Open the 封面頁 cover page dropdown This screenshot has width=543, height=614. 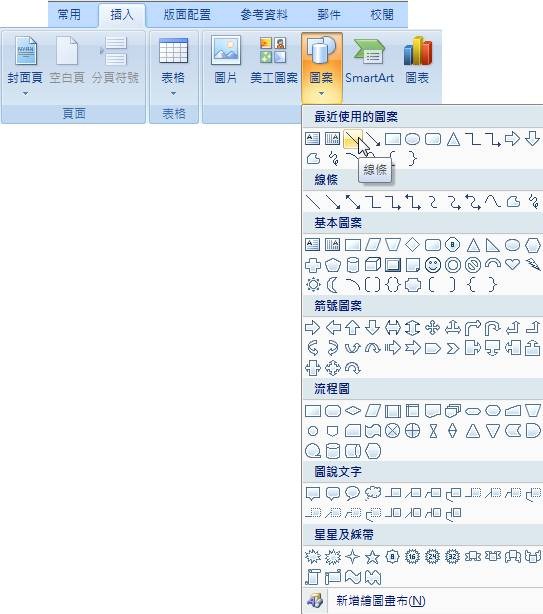pyautogui.click(x=25, y=65)
